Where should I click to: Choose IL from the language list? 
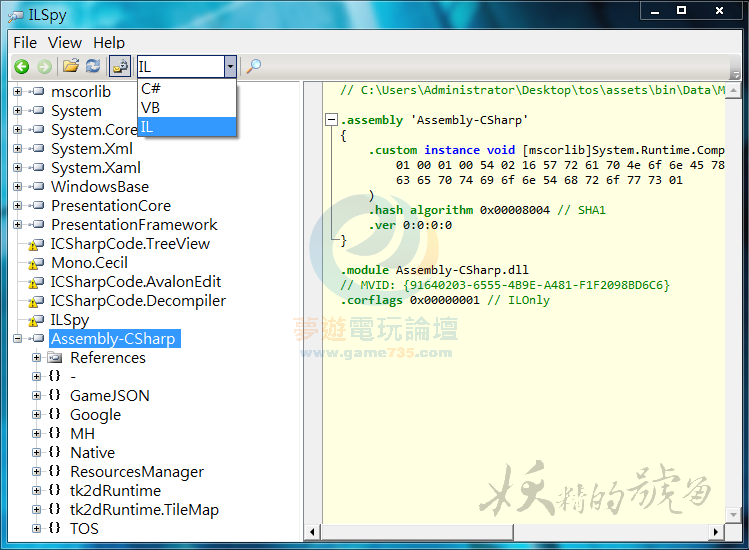[187, 127]
